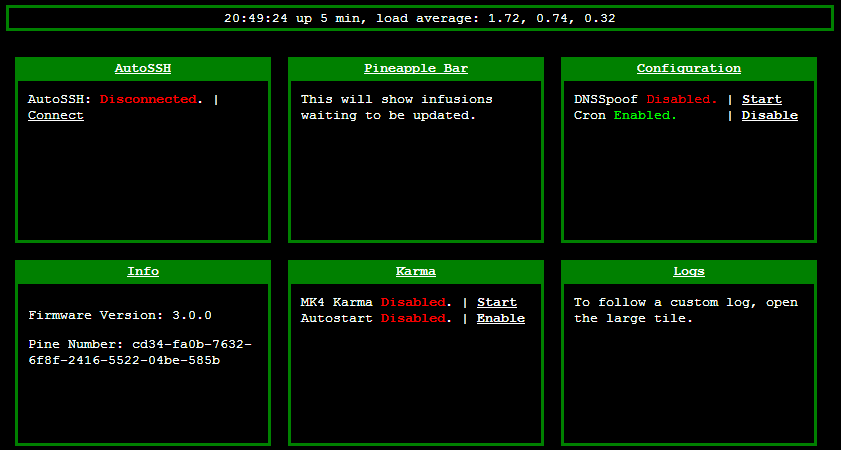The height and width of the screenshot is (450, 841).
Task: Click the Cron 'Enabled.' status text
Action: tap(645, 115)
